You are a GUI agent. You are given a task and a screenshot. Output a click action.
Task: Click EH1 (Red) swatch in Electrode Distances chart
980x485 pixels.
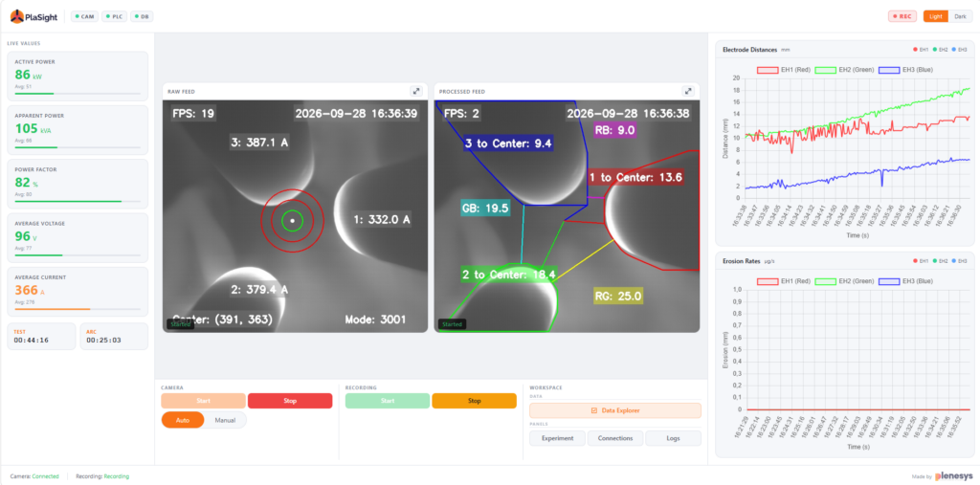coord(768,70)
